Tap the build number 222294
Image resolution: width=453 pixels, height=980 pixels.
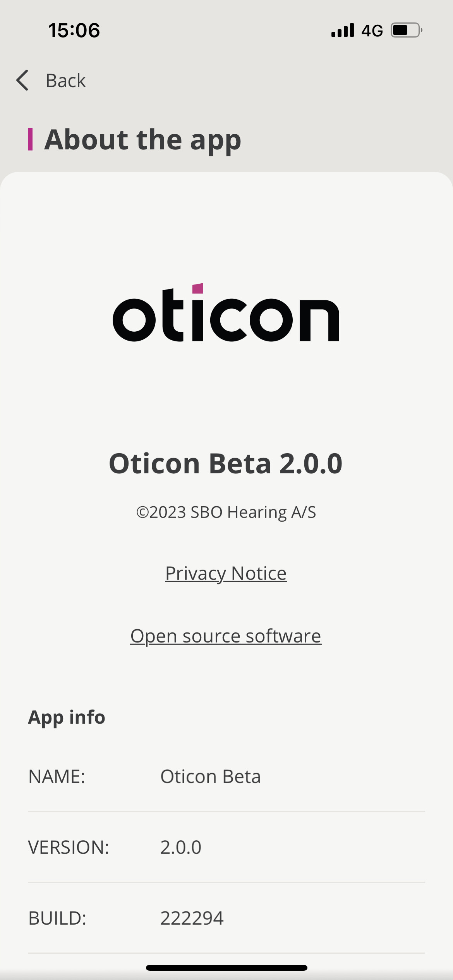tap(192, 918)
